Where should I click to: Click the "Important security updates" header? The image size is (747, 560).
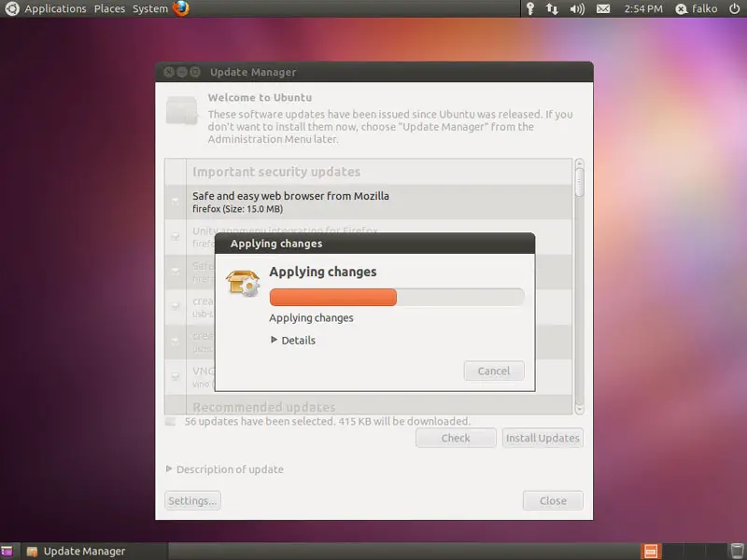click(x=276, y=172)
